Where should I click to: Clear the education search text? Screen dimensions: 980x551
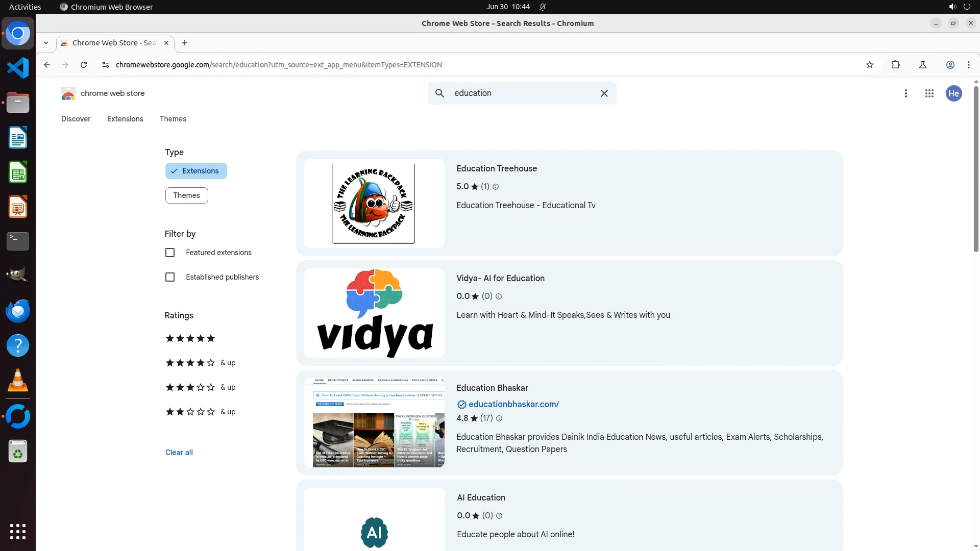point(604,93)
